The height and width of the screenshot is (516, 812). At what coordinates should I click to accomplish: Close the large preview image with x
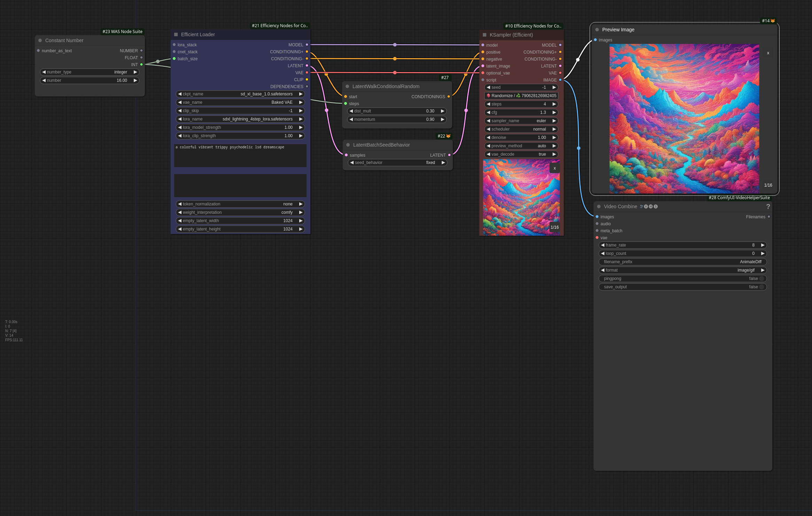tap(768, 53)
